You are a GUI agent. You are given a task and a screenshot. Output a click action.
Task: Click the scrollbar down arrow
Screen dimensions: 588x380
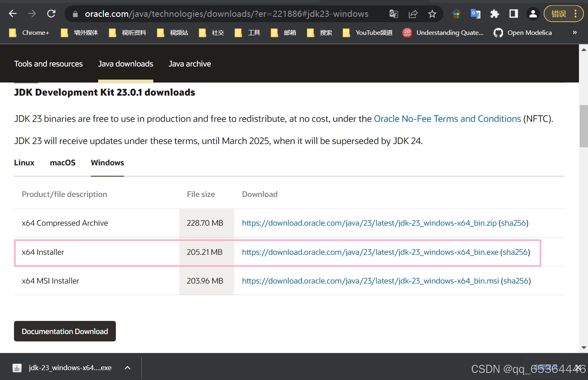point(583,348)
